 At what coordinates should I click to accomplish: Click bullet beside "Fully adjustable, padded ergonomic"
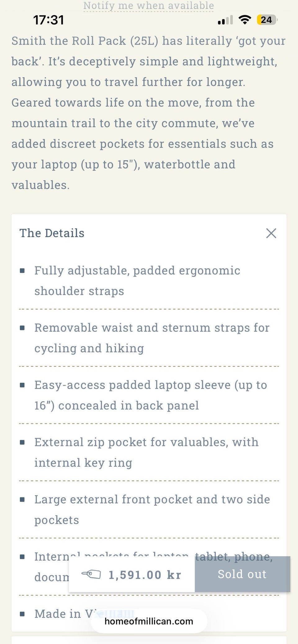[22, 271]
